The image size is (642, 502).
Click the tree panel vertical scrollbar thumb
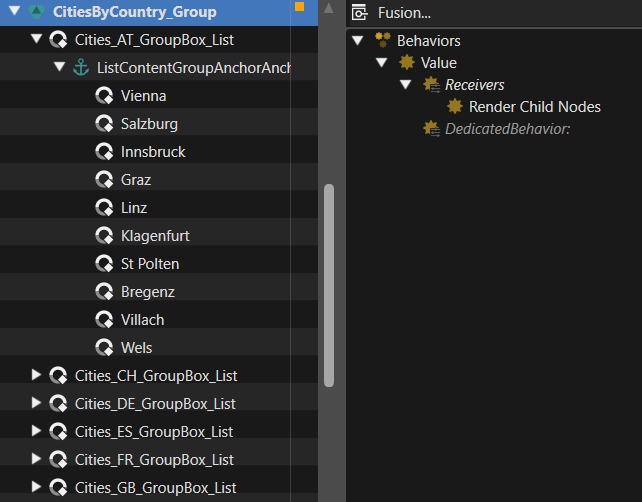click(329, 285)
